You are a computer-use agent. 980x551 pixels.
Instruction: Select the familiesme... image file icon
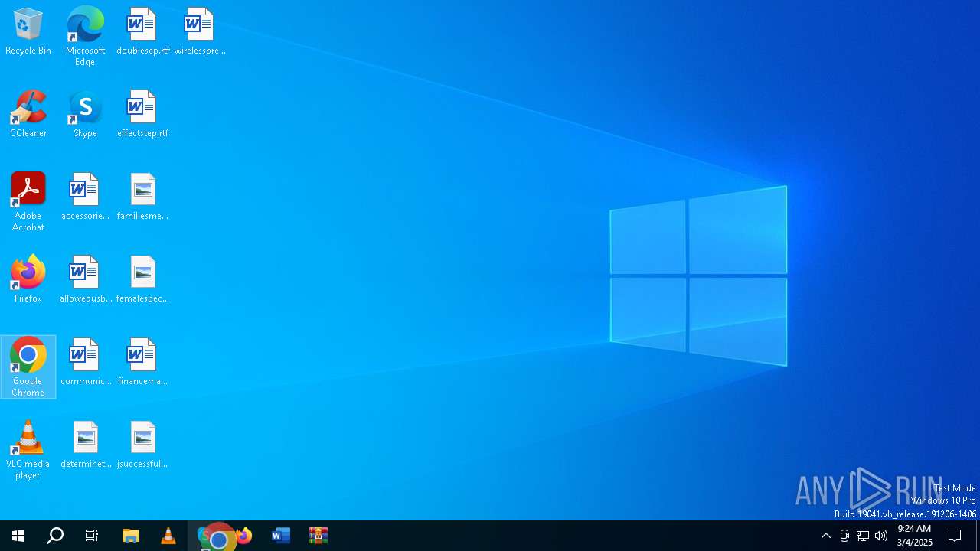(142, 197)
